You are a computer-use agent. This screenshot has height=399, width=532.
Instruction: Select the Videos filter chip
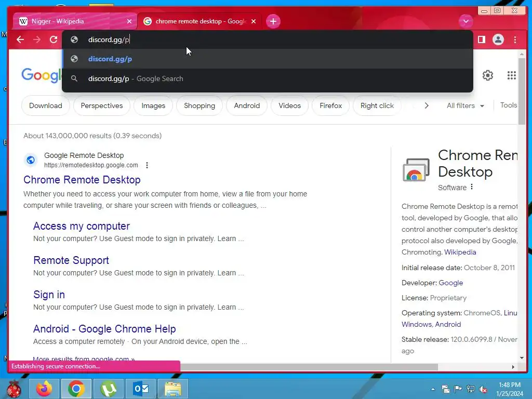coord(289,105)
